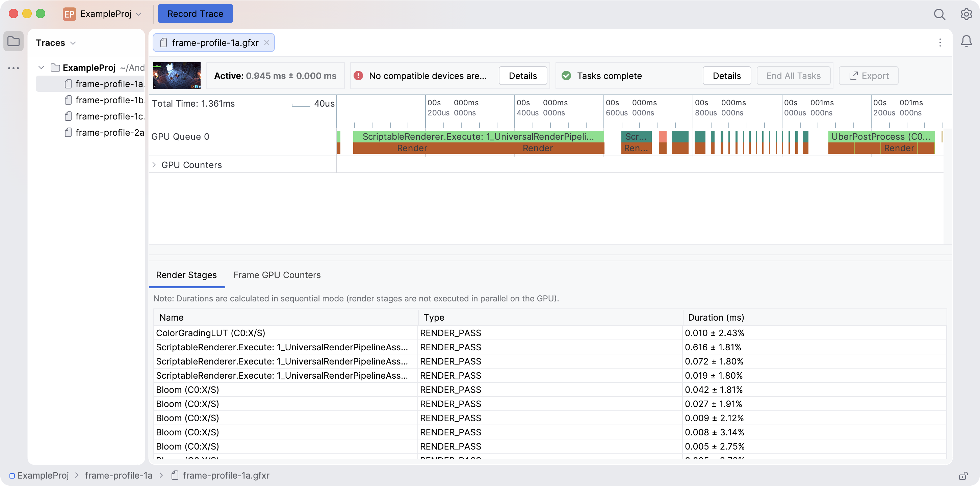Click the lock icon in status bar

pyautogui.click(x=963, y=476)
